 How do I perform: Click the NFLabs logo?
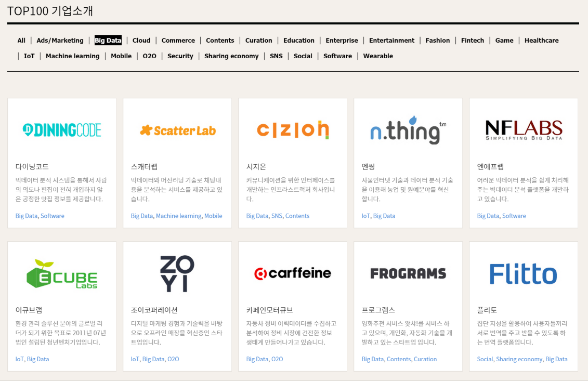pos(524,130)
